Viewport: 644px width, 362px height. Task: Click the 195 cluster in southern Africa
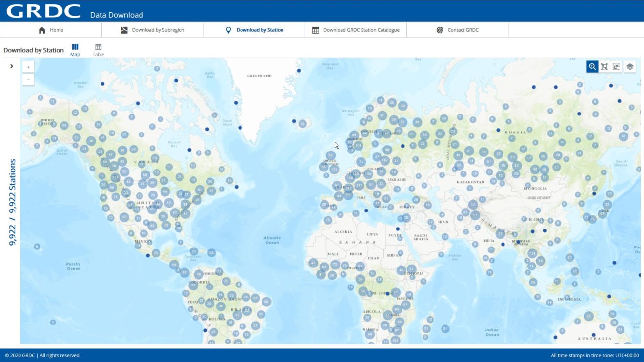click(395, 340)
